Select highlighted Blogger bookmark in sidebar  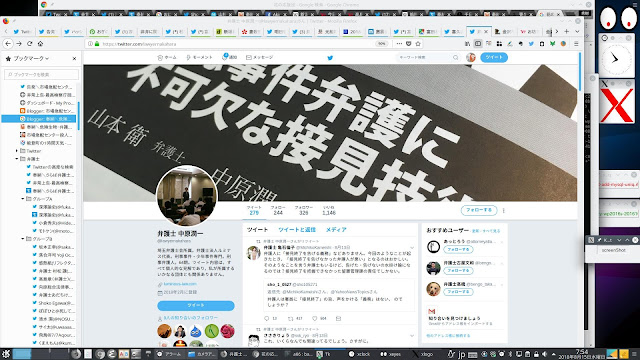[x=39, y=119]
